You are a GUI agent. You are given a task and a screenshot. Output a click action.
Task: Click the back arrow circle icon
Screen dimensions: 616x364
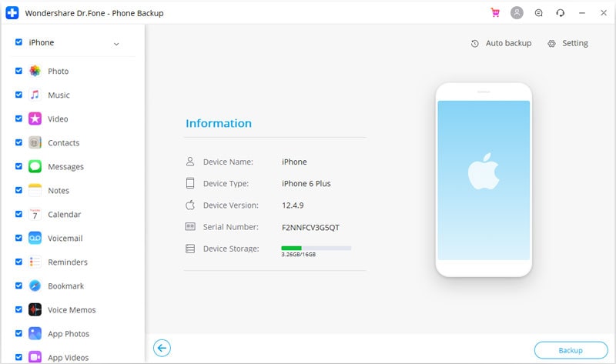pyautogui.click(x=162, y=349)
